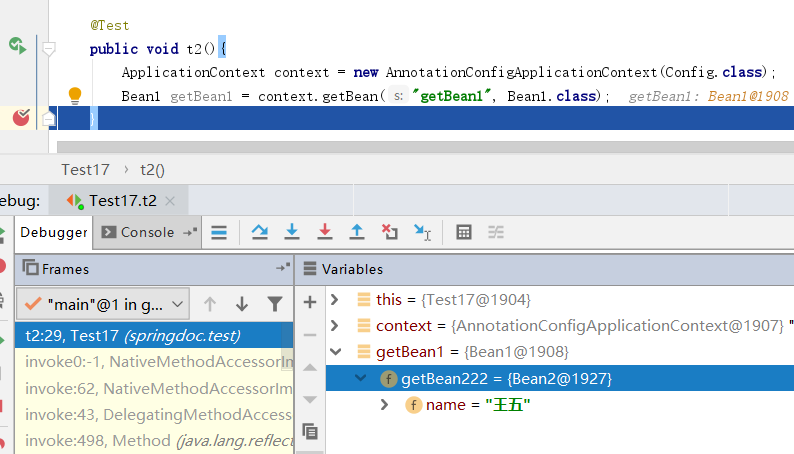Click the Step Out button
The image size is (794, 454).
tap(357, 232)
